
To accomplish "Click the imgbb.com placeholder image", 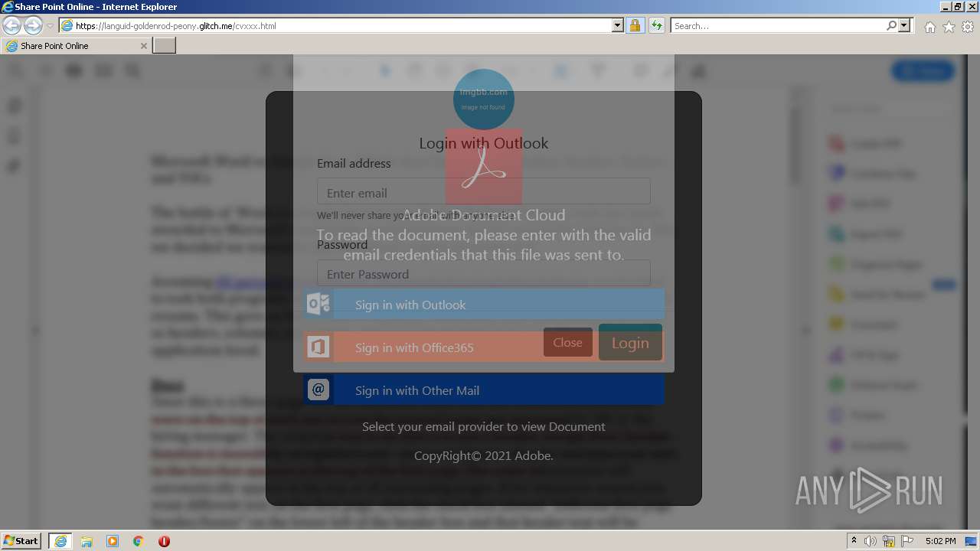I will [484, 99].
